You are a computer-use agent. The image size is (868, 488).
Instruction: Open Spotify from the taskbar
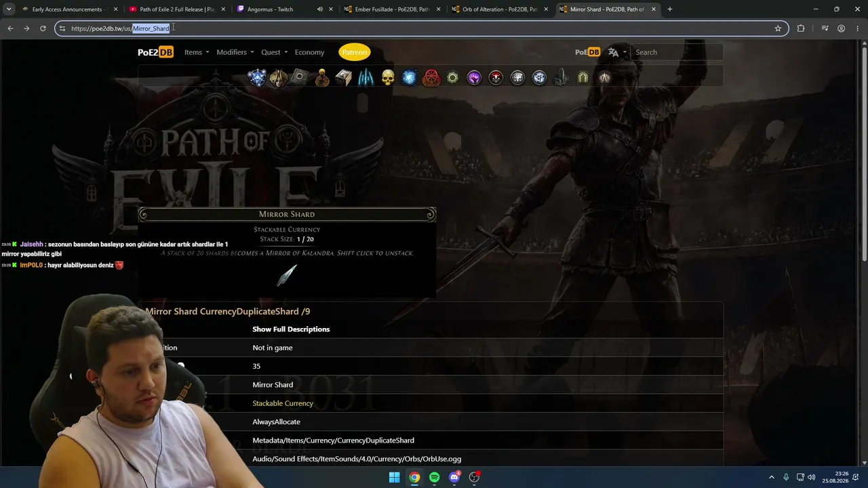(435, 477)
